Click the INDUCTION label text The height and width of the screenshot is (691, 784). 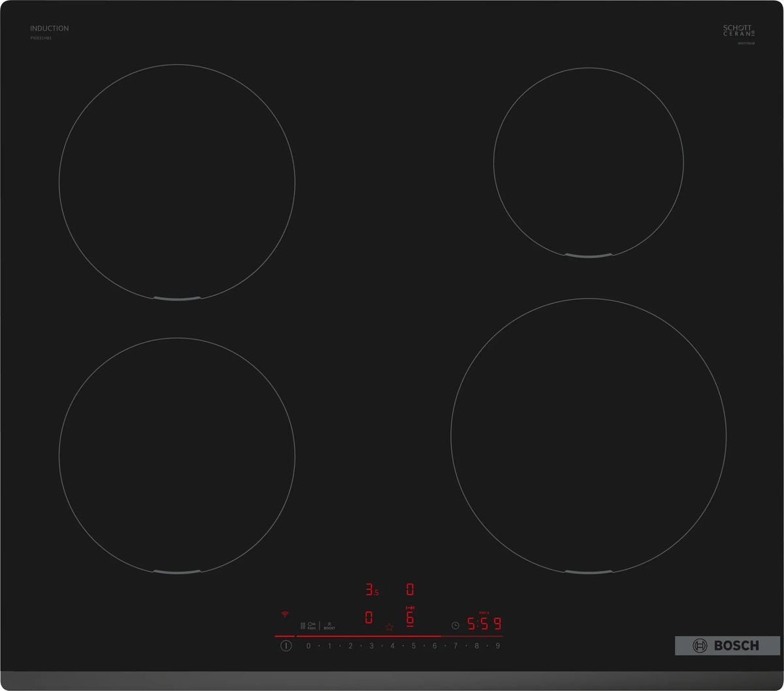point(49,29)
